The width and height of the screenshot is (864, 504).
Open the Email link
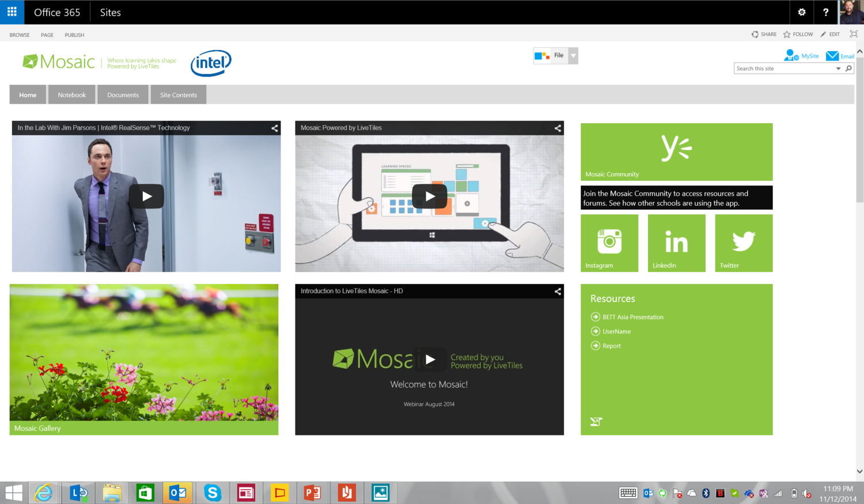840,56
